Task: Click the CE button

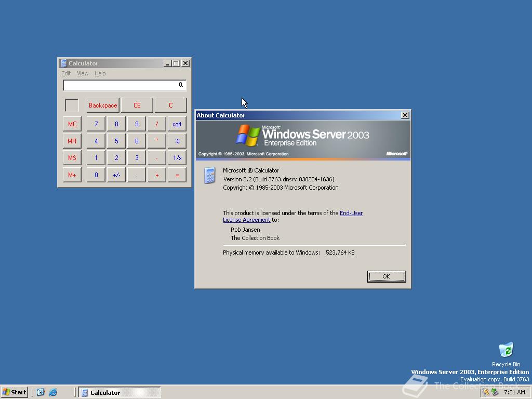Action: point(137,105)
